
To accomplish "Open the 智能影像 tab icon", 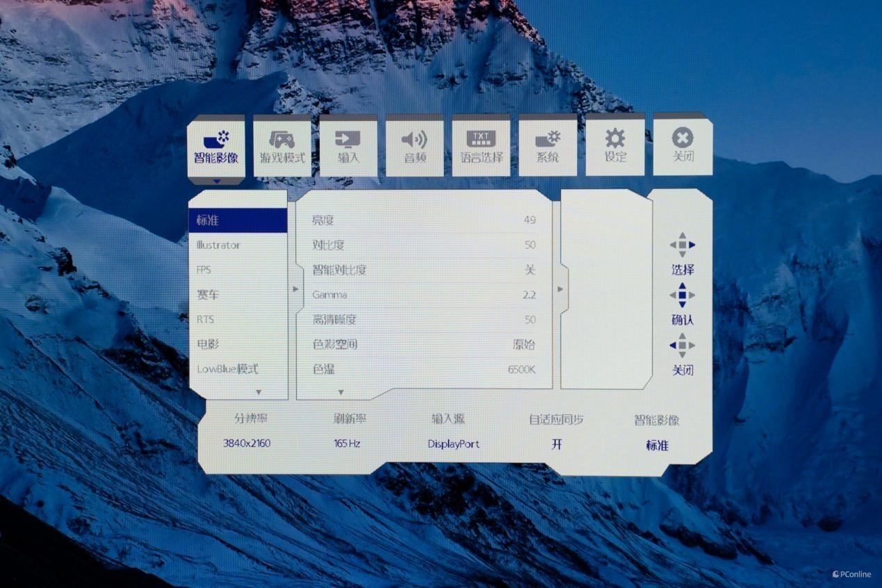I will 216,139.
